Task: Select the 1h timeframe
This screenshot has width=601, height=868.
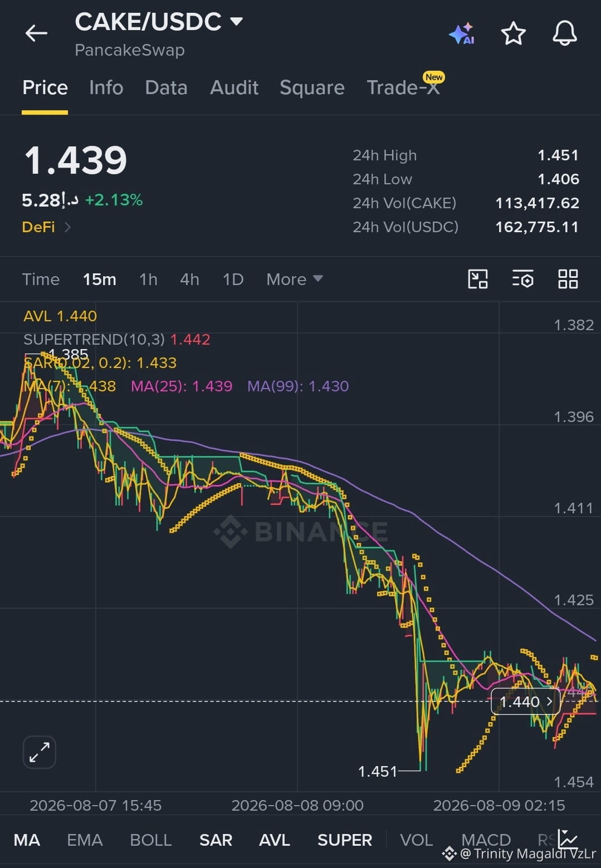Action: (x=148, y=279)
